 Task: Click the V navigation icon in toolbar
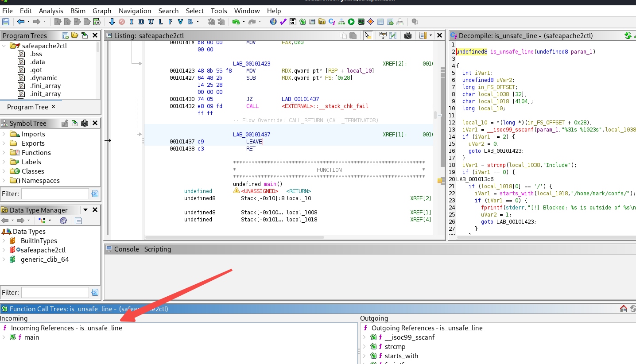coord(180,22)
